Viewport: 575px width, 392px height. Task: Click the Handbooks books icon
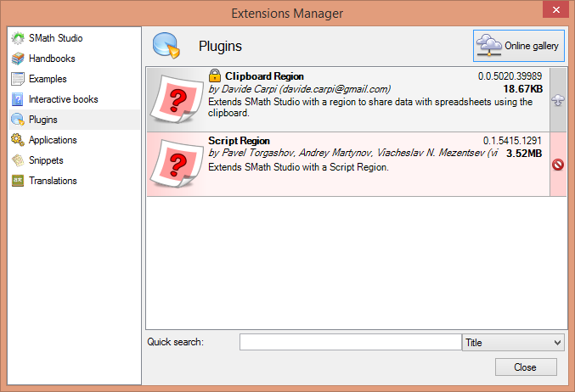17,59
